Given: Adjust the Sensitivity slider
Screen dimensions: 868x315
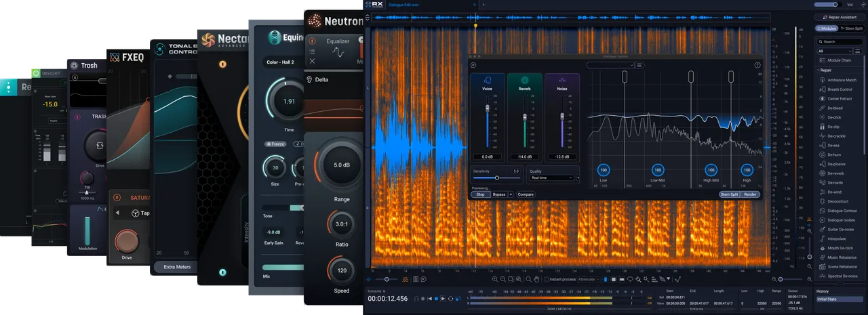Looking at the screenshot, I should (498, 178).
